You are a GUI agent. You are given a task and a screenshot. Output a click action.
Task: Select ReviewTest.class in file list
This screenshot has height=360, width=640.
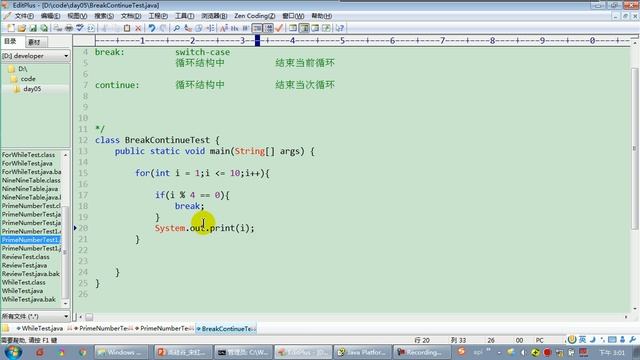[26, 257]
